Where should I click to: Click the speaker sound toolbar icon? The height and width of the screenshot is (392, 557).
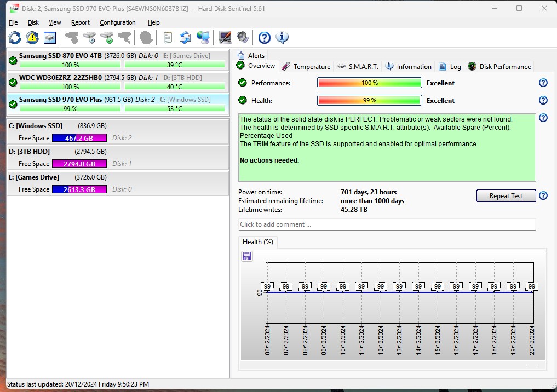tap(243, 37)
